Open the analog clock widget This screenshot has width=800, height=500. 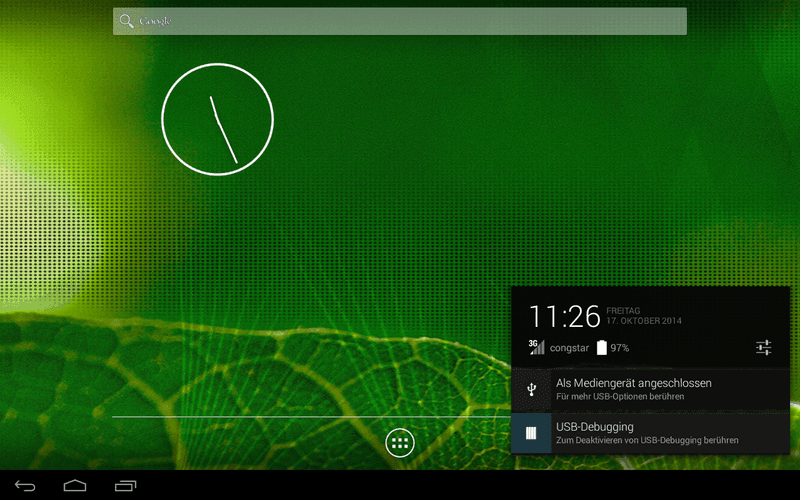[217, 119]
